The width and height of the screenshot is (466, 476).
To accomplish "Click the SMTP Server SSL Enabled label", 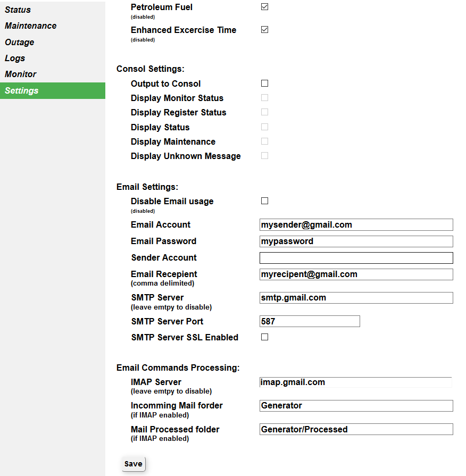I will point(185,338).
